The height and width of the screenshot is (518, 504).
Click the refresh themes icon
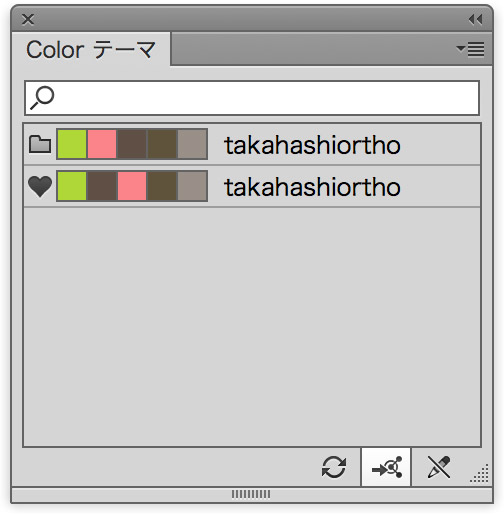coord(334,467)
